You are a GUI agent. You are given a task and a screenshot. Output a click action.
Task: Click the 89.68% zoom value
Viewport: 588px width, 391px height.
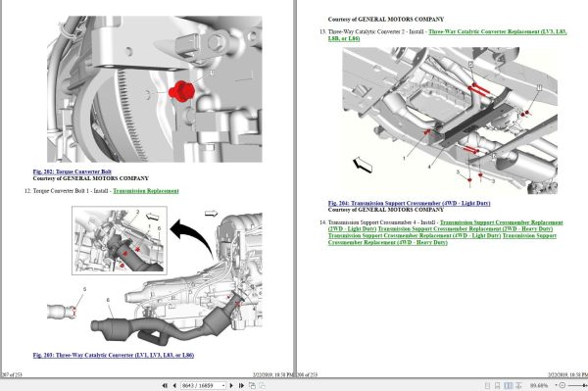[539, 385]
